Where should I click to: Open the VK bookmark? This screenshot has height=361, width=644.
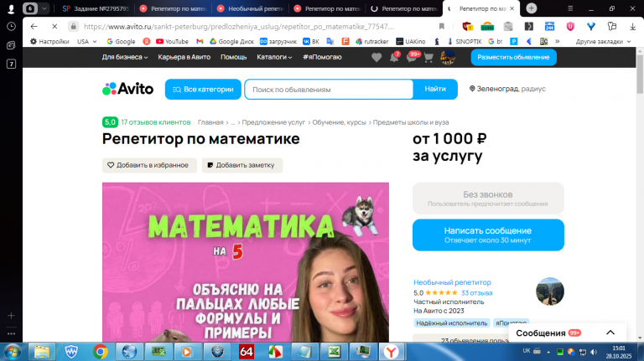click(x=311, y=41)
